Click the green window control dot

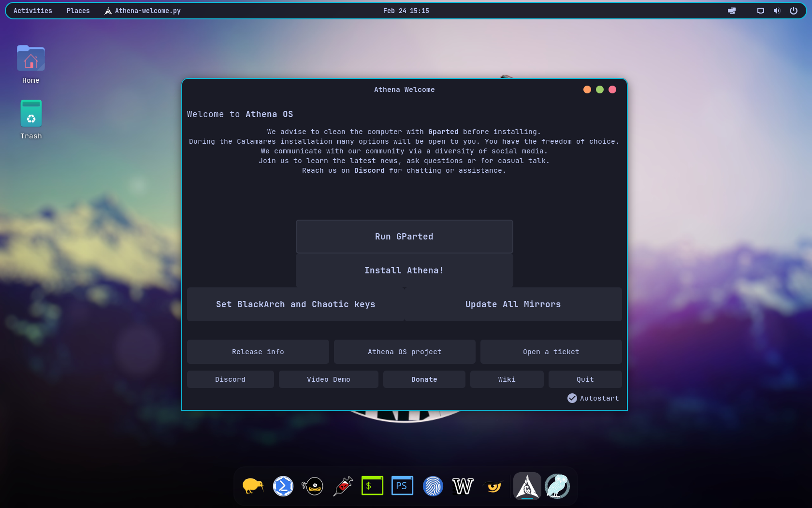pyautogui.click(x=600, y=90)
